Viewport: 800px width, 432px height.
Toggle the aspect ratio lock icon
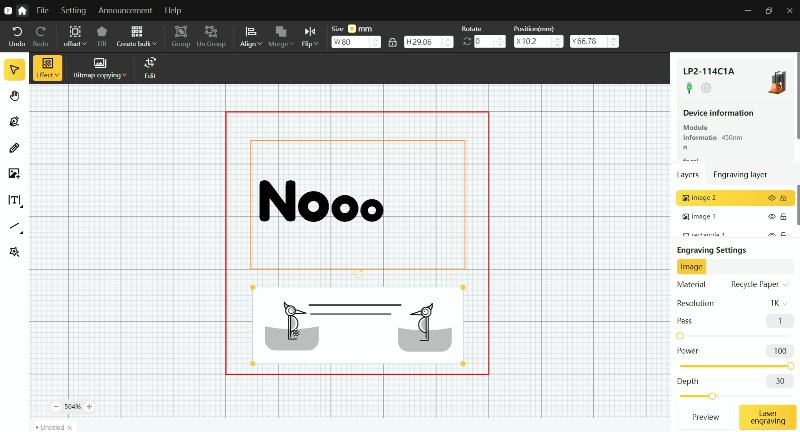392,42
